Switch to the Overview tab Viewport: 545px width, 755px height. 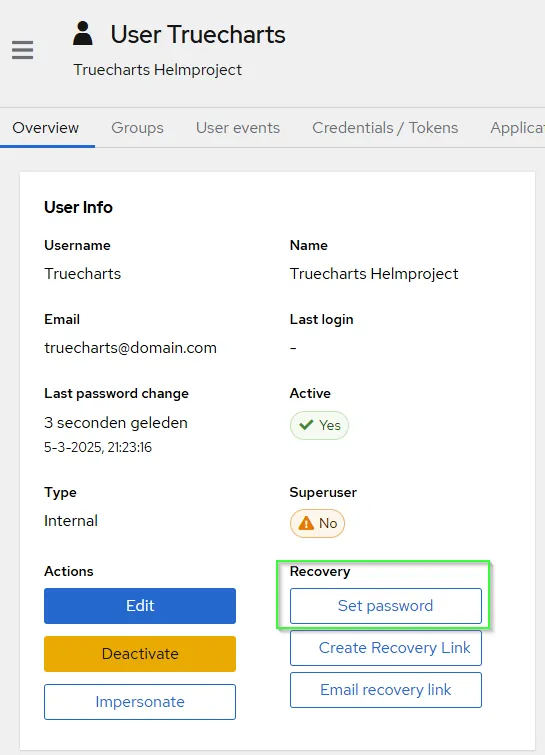tap(46, 128)
